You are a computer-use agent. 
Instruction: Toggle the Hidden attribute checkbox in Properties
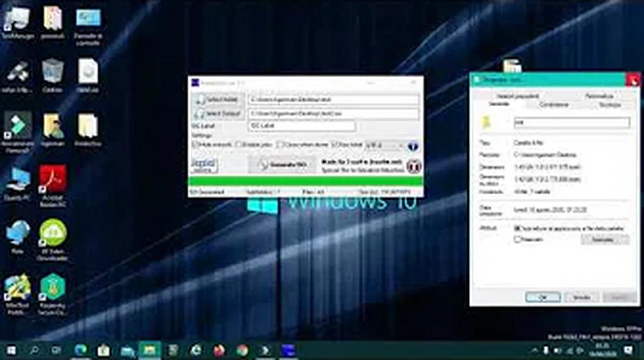(x=517, y=240)
